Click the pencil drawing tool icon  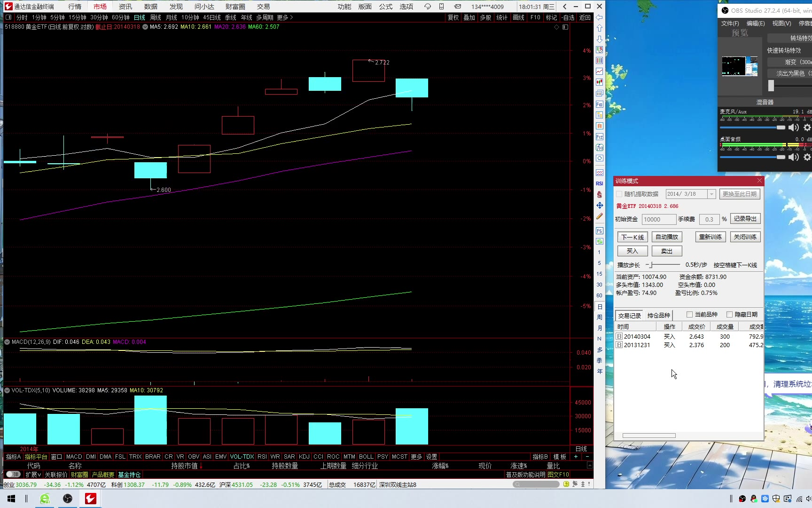599,216
